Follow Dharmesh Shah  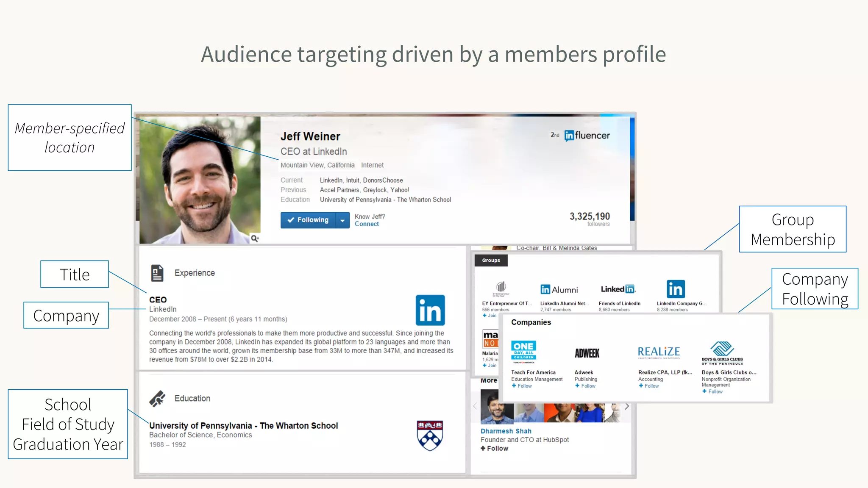pyautogui.click(x=494, y=449)
